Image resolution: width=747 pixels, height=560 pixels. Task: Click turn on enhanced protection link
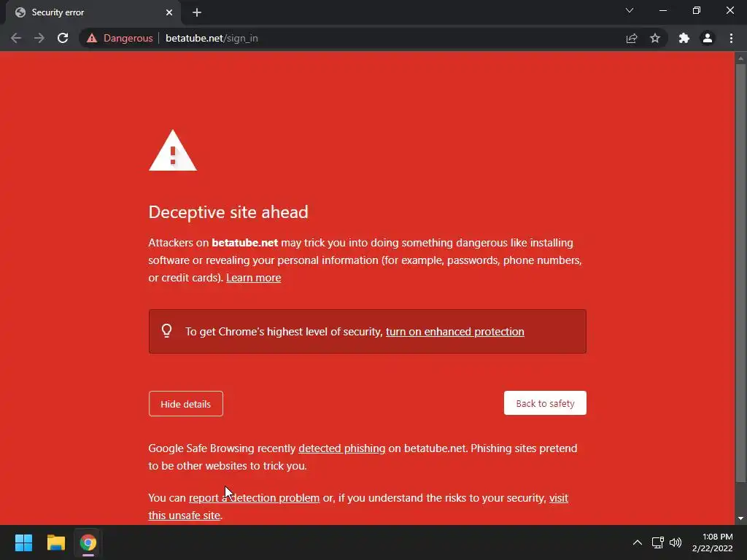[455, 332]
